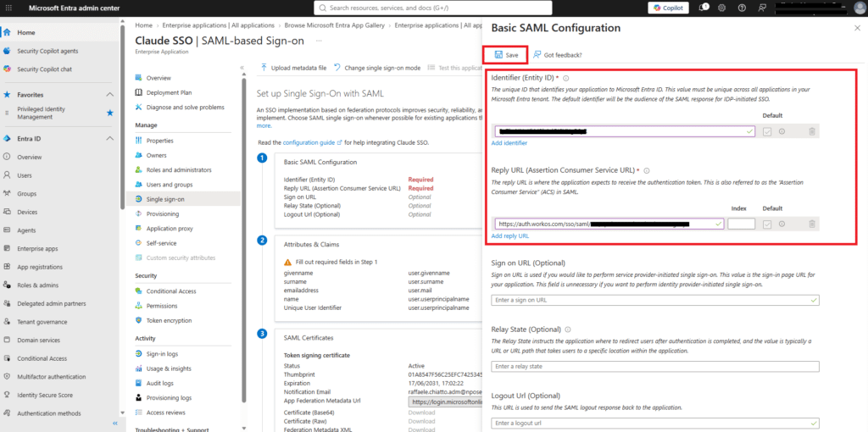Click the feedback person icon in header
The height and width of the screenshot is (432, 868).
[762, 8]
